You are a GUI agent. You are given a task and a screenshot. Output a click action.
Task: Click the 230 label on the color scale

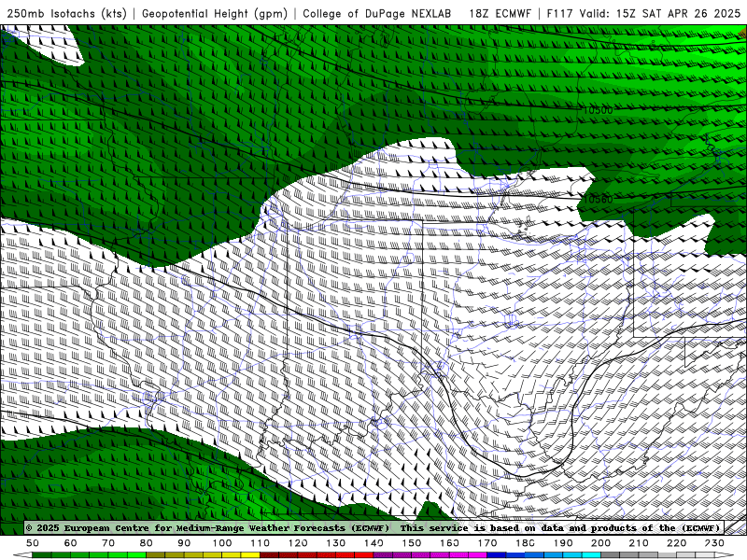(x=714, y=543)
